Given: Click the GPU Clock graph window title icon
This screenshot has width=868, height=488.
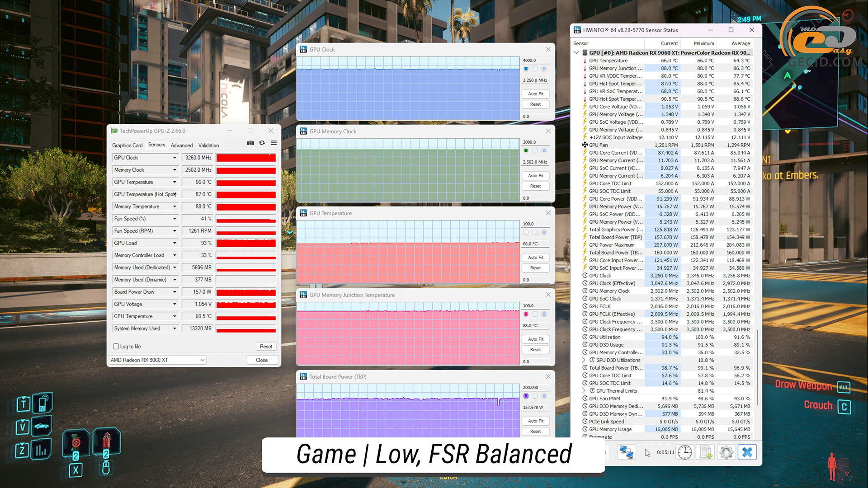Looking at the screenshot, I should click(303, 50).
